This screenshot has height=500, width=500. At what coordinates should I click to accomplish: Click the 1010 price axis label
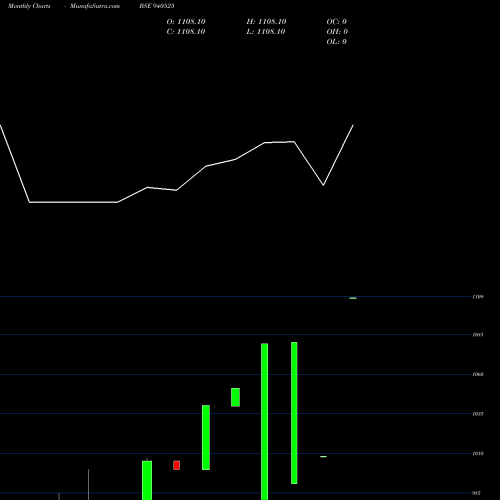click(478, 453)
